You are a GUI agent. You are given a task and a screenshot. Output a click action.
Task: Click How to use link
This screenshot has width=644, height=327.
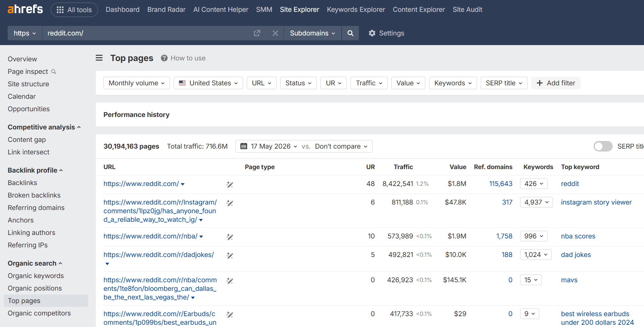pyautogui.click(x=188, y=58)
